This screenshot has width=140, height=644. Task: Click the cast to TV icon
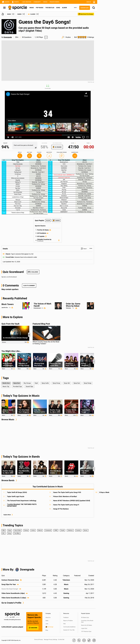(83, 137)
